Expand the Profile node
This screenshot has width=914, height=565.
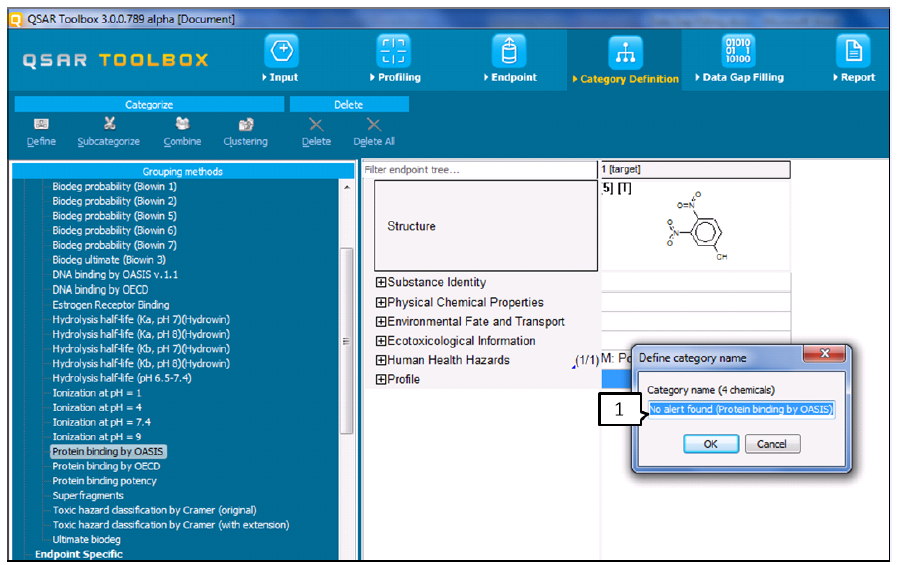(381, 379)
